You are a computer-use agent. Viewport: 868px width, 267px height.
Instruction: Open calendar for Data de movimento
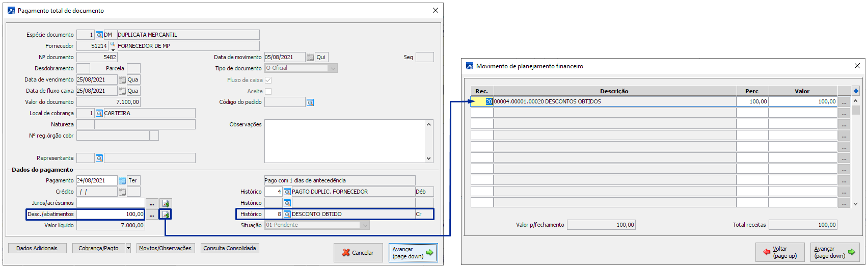[310, 57]
